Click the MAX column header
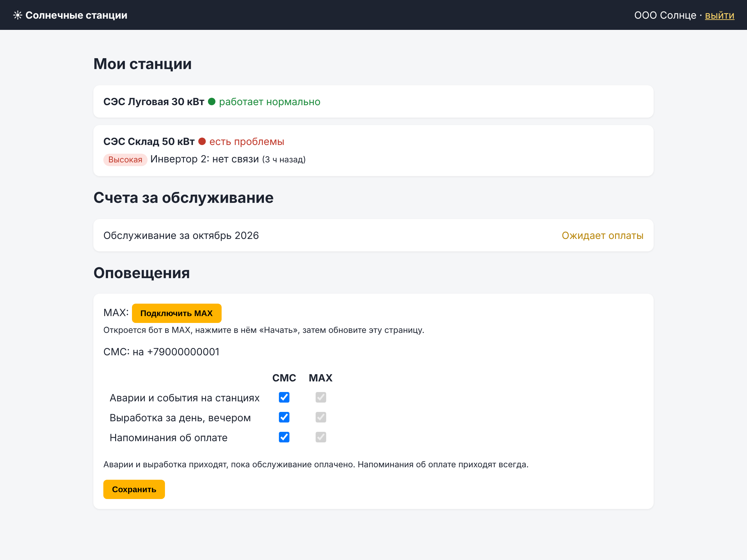This screenshot has width=747, height=560. (321, 378)
